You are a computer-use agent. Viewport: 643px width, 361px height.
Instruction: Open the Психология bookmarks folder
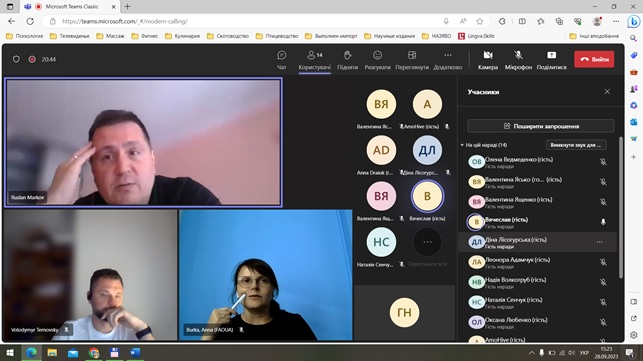[x=25, y=36]
